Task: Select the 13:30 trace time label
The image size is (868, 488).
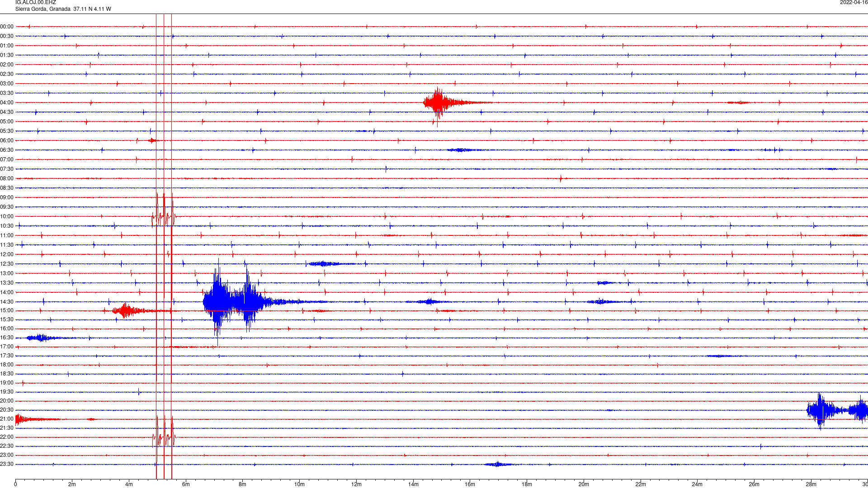Action: (x=7, y=283)
